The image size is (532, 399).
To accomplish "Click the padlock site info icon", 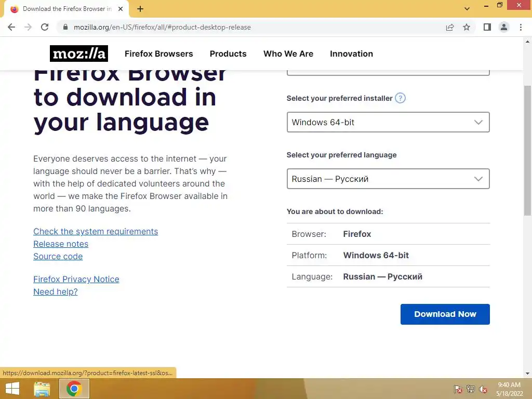I will click(x=65, y=27).
